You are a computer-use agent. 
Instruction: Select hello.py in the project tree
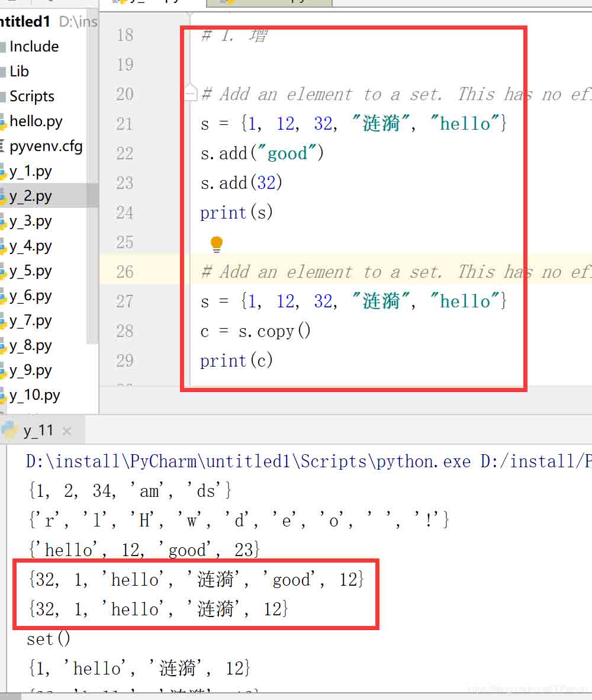click(x=36, y=121)
